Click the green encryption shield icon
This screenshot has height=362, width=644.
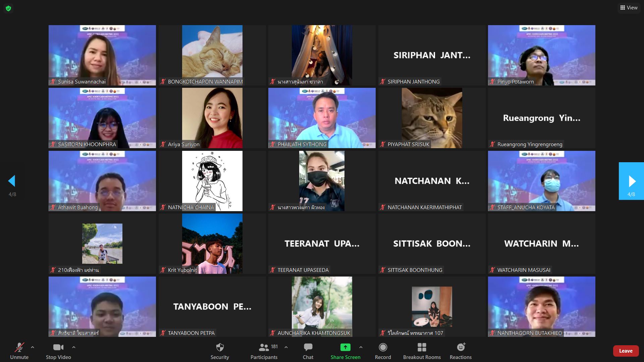pos(8,8)
